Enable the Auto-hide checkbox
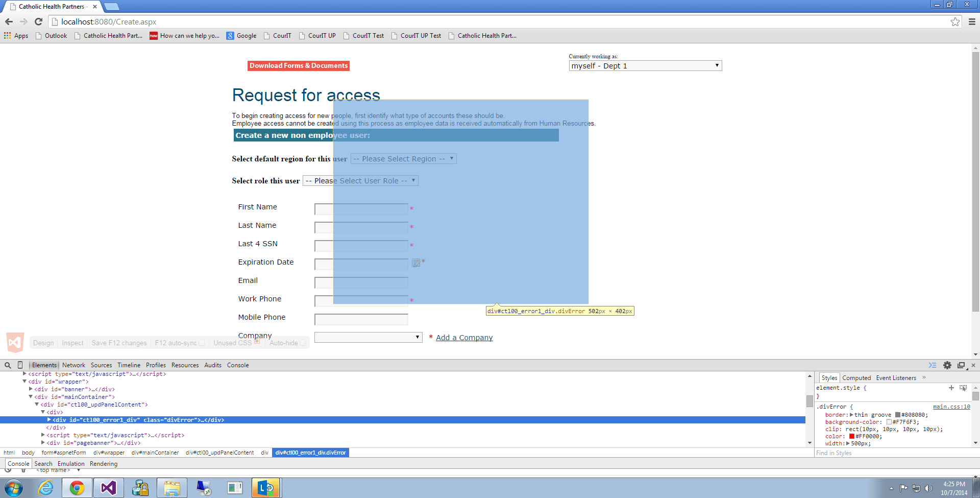980x498 pixels. click(303, 343)
